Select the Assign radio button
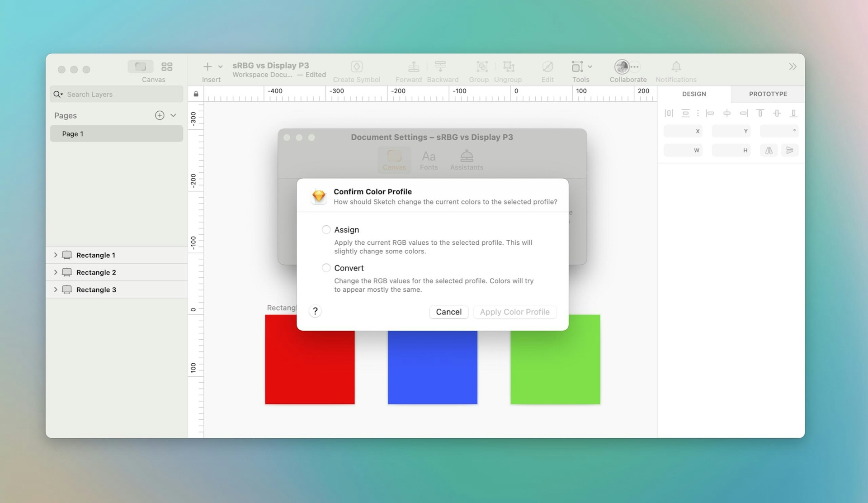 point(326,229)
